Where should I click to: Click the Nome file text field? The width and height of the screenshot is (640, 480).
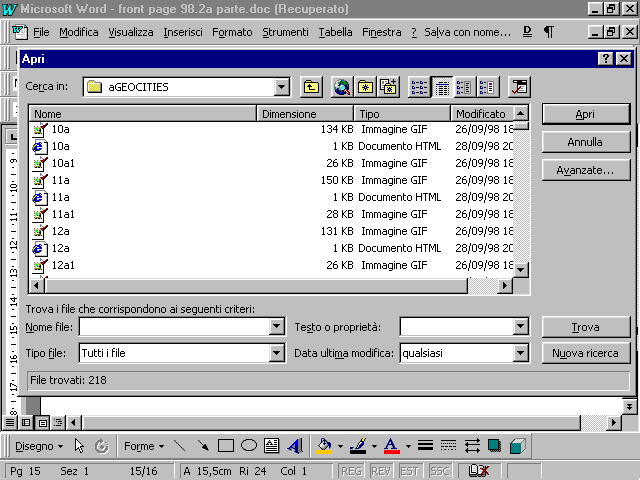pyautogui.click(x=174, y=327)
